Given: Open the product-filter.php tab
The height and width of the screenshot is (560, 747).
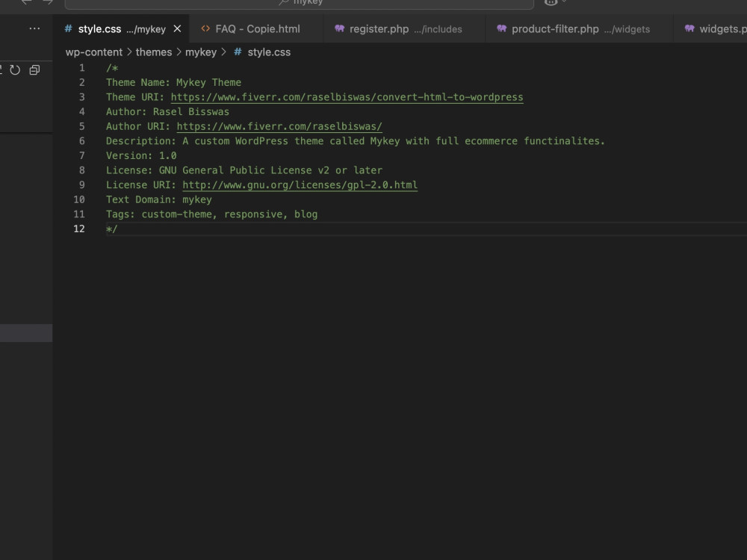Looking at the screenshot, I should pyautogui.click(x=579, y=29).
